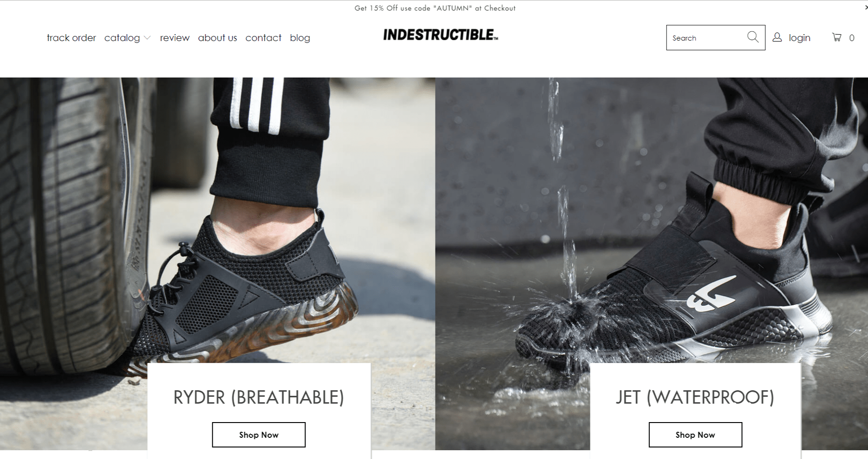Open the contact page
Viewport: 868px width, 459px height.
pyautogui.click(x=263, y=38)
